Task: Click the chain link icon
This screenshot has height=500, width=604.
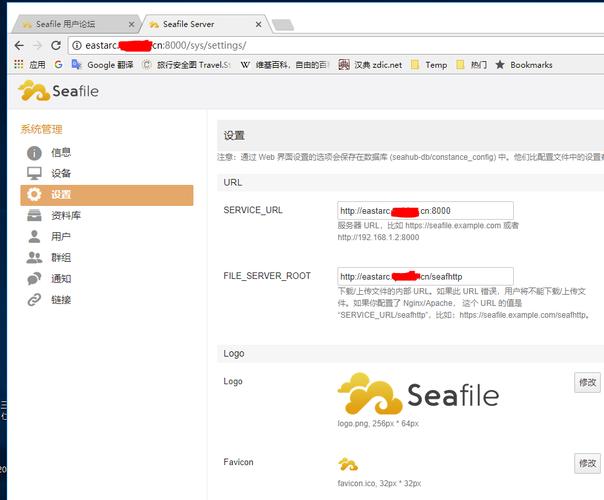Action: (34, 299)
